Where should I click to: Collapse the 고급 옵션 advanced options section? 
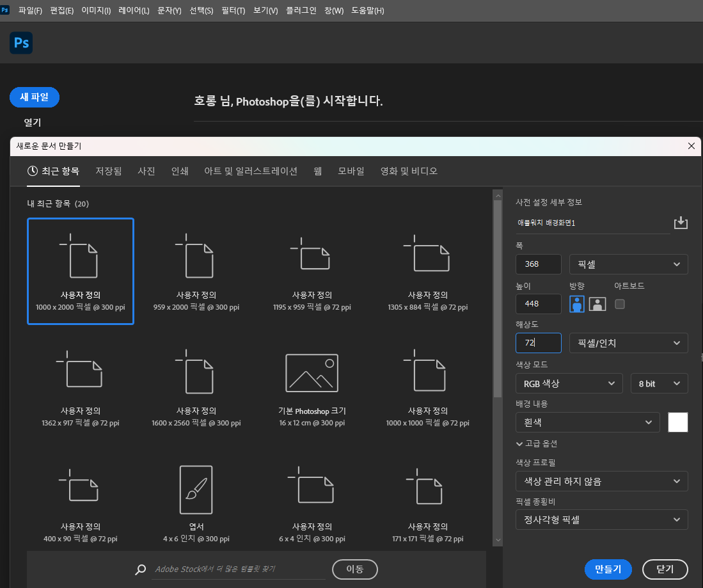537,443
